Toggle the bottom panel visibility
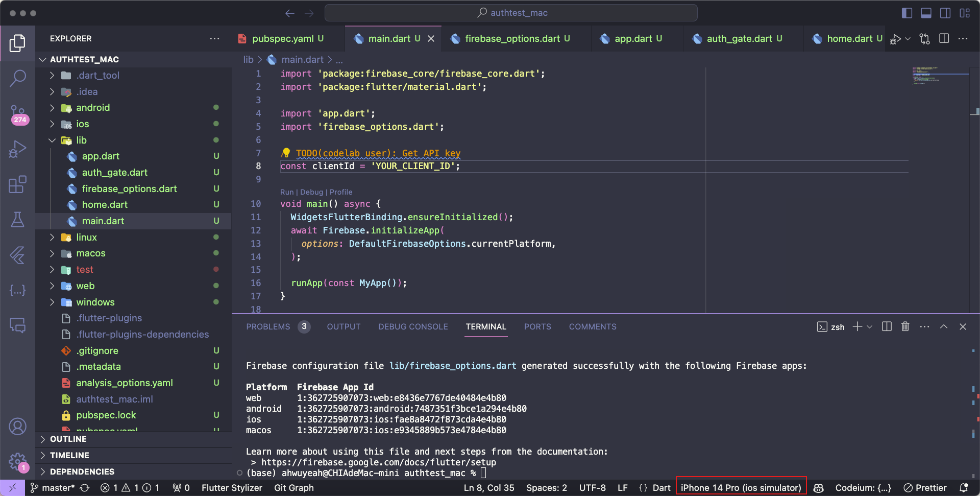The image size is (980, 496). [926, 13]
